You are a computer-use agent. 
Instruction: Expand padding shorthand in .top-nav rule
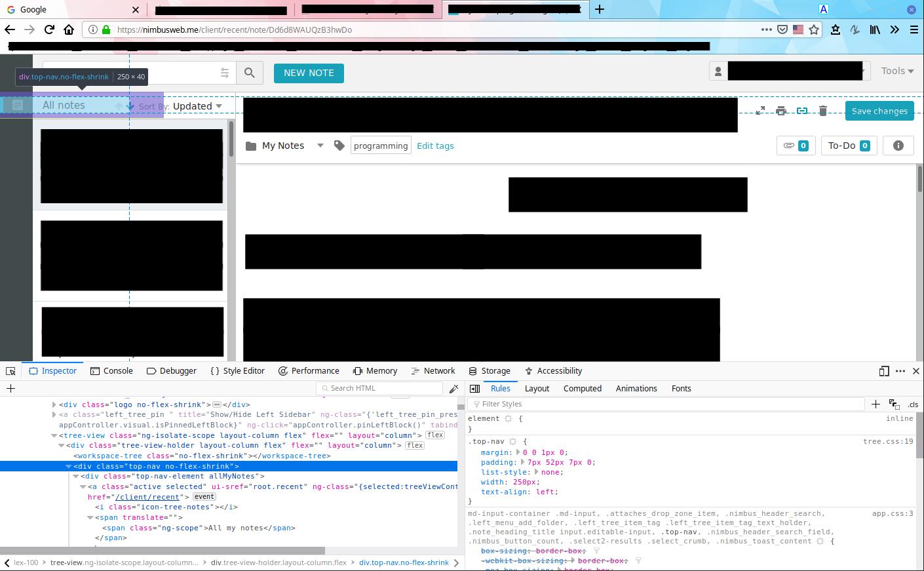522,462
